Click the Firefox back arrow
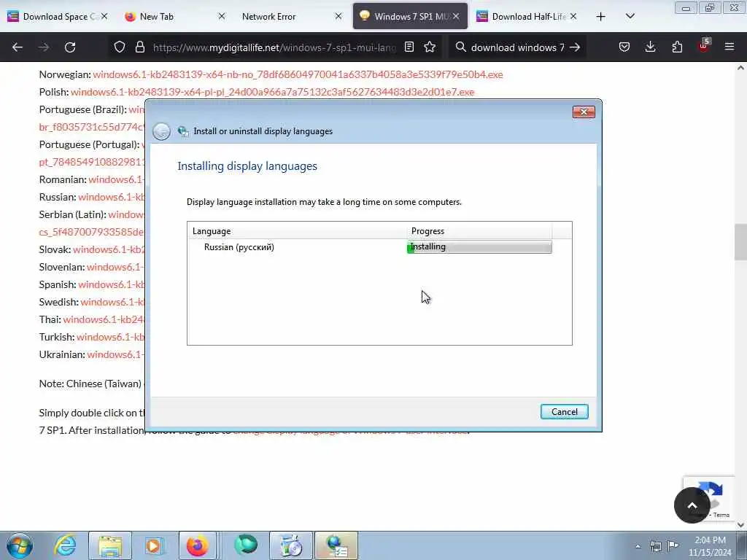The width and height of the screenshot is (747, 560). coord(18,47)
